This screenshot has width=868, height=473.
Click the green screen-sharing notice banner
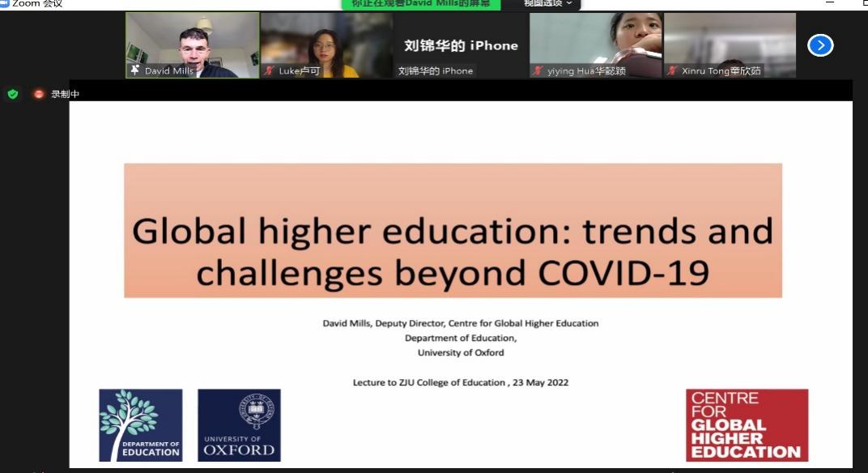point(420,4)
